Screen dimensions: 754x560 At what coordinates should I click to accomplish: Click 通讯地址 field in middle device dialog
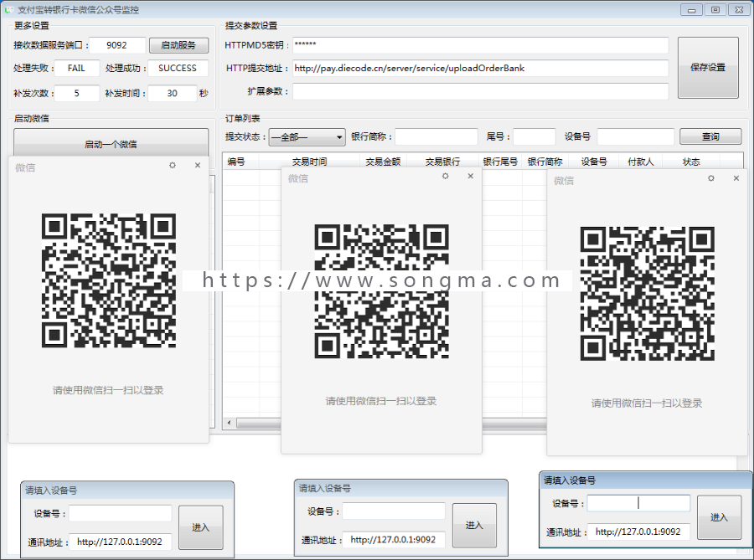click(x=394, y=540)
